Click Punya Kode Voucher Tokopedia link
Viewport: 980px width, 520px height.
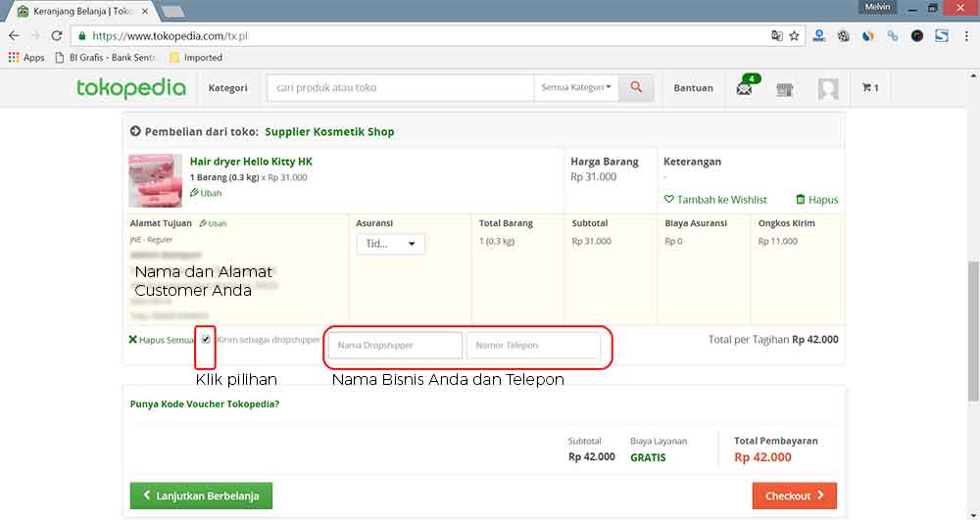coord(205,403)
